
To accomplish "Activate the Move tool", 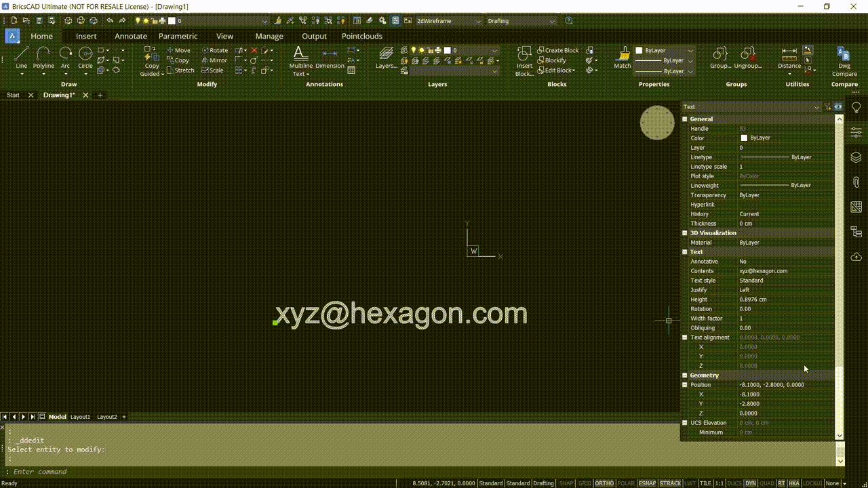I will (x=179, y=50).
